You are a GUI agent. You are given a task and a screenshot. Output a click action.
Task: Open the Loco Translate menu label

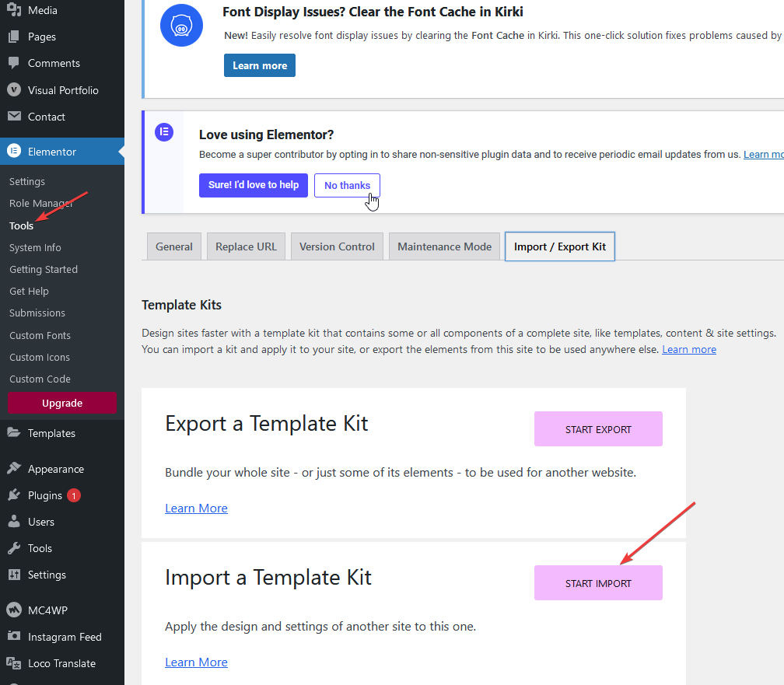(x=61, y=663)
